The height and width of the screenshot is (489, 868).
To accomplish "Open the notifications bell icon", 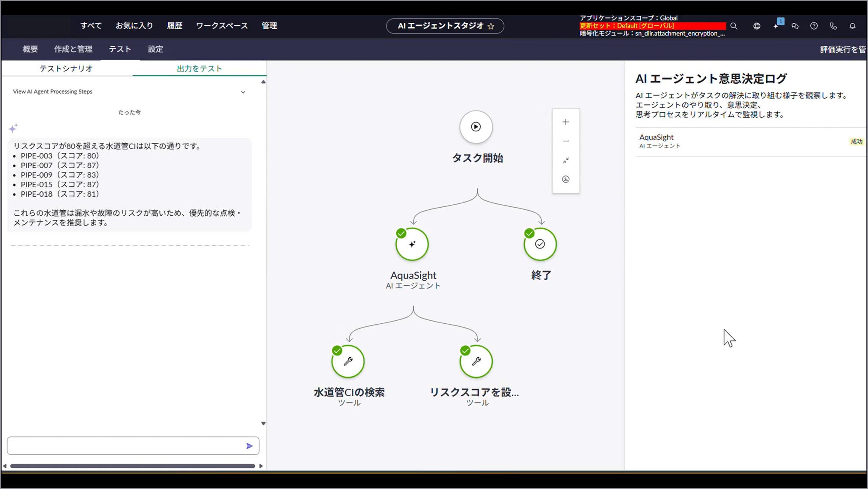I will click(x=852, y=26).
